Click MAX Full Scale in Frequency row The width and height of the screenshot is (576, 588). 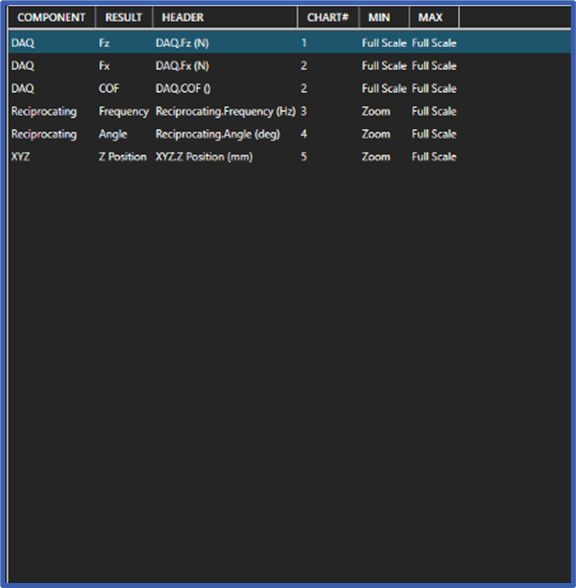click(x=434, y=112)
